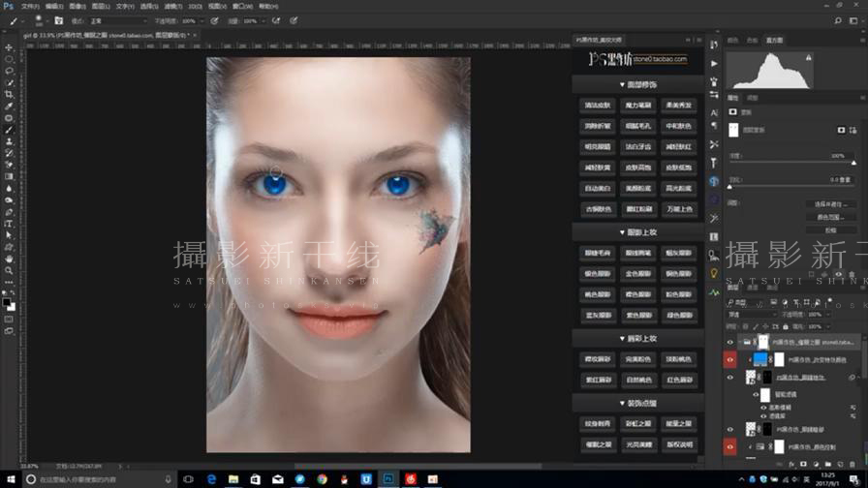
Task: Collapse the 面部修饰 section
Action: pyautogui.click(x=638, y=84)
